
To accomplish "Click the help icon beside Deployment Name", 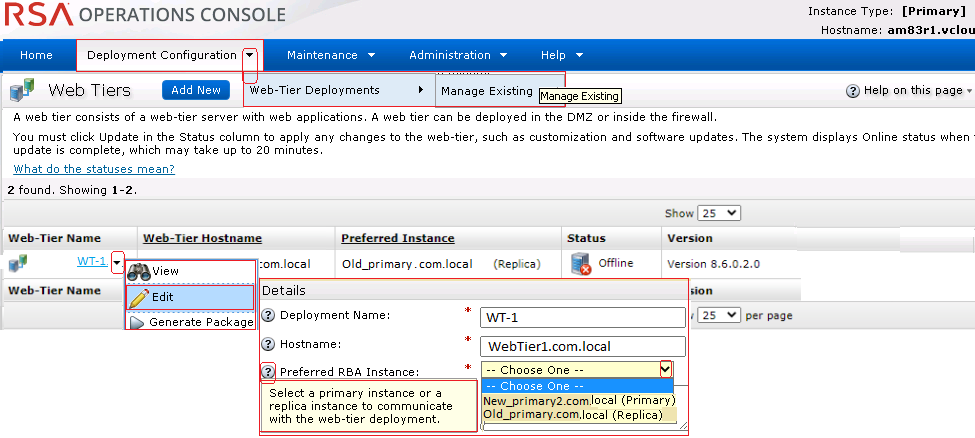I will click(268, 316).
